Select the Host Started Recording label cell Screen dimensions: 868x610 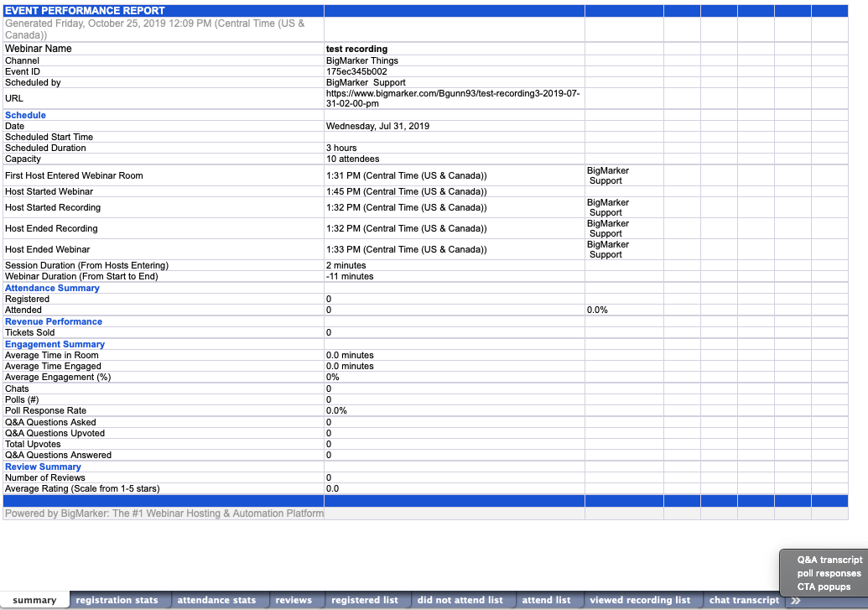click(164, 208)
